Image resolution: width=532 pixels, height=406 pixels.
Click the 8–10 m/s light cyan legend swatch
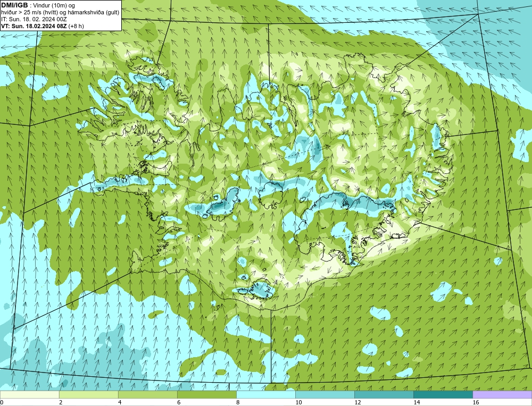pyautogui.click(x=266, y=394)
